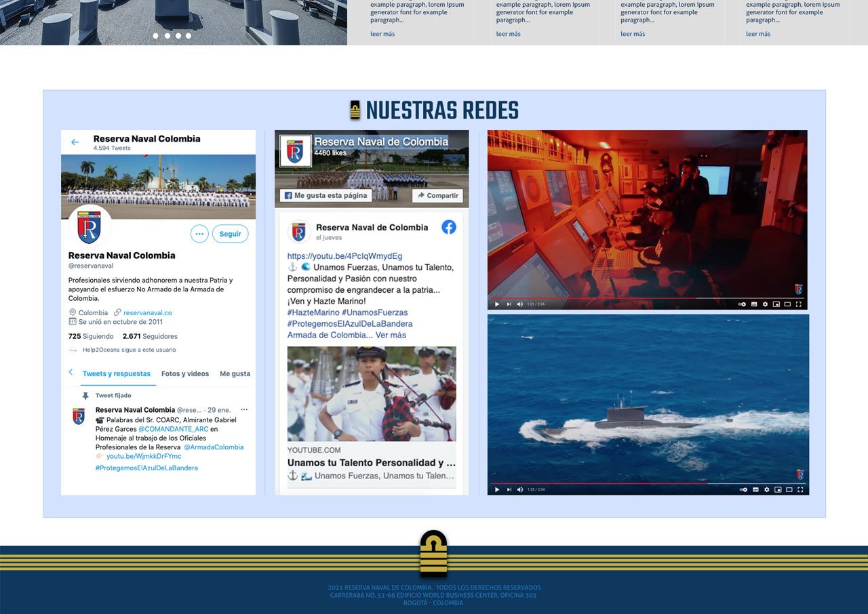This screenshot has height=614, width=868.
Task: Toggle autoplay switch on the top video
Action: [x=743, y=304]
